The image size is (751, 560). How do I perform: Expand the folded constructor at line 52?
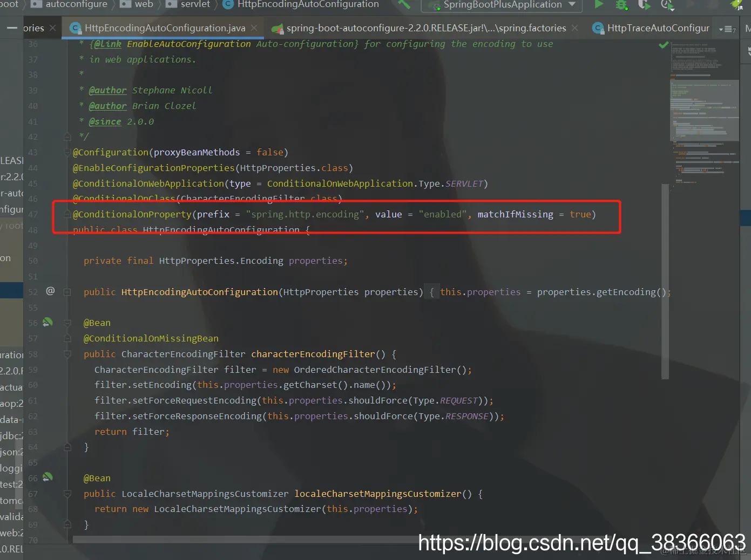pos(67,292)
